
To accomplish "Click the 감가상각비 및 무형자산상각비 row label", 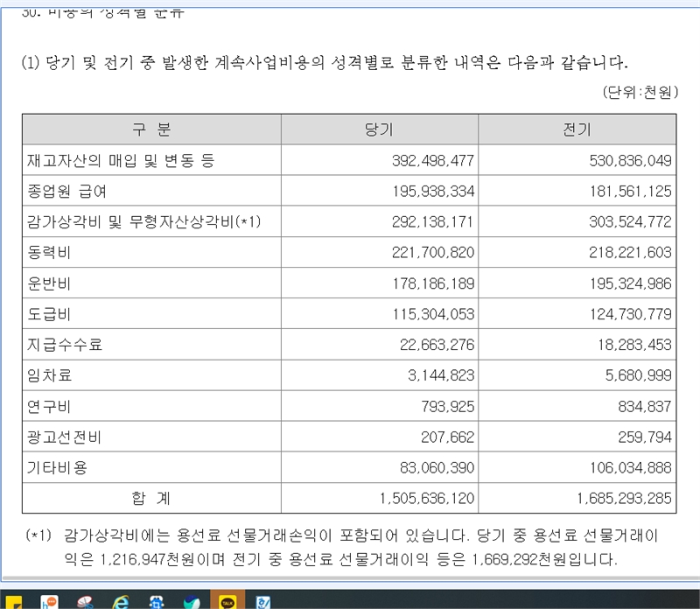I will (x=144, y=222).
